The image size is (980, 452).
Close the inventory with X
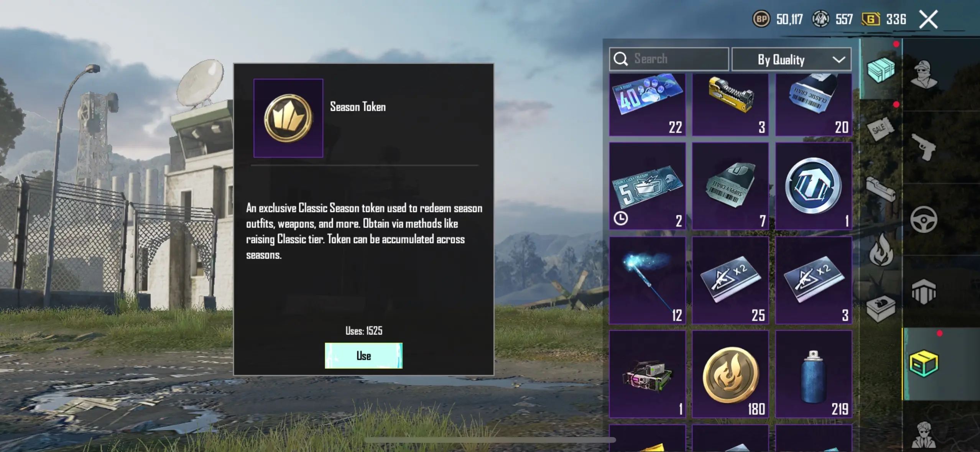pyautogui.click(x=928, y=19)
